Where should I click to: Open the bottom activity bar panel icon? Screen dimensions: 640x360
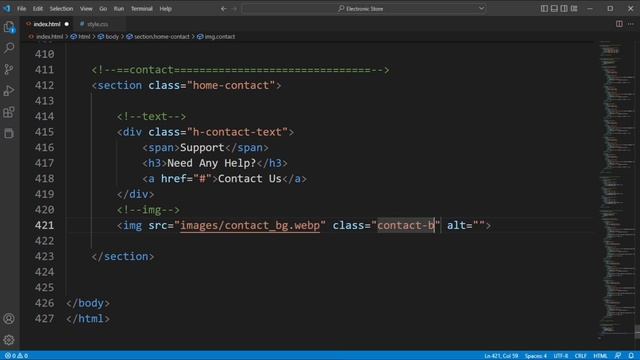(x=9, y=133)
